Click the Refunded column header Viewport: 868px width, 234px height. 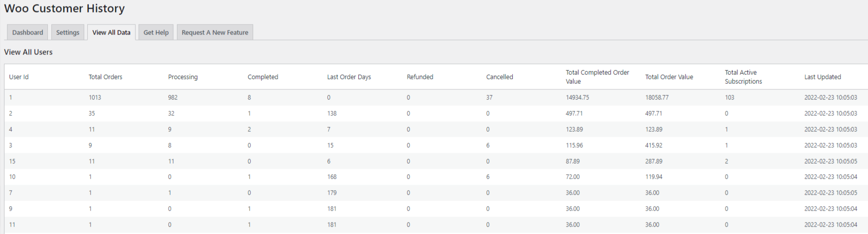pos(420,77)
